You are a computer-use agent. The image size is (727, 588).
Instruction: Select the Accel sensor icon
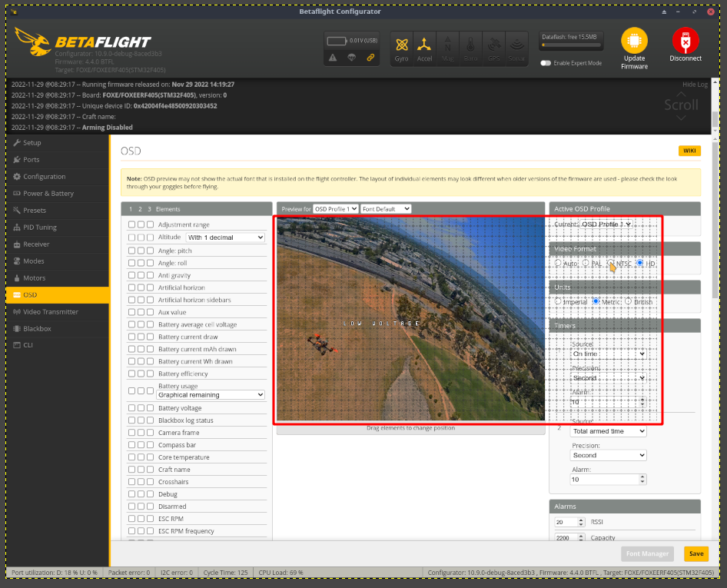pyautogui.click(x=423, y=47)
